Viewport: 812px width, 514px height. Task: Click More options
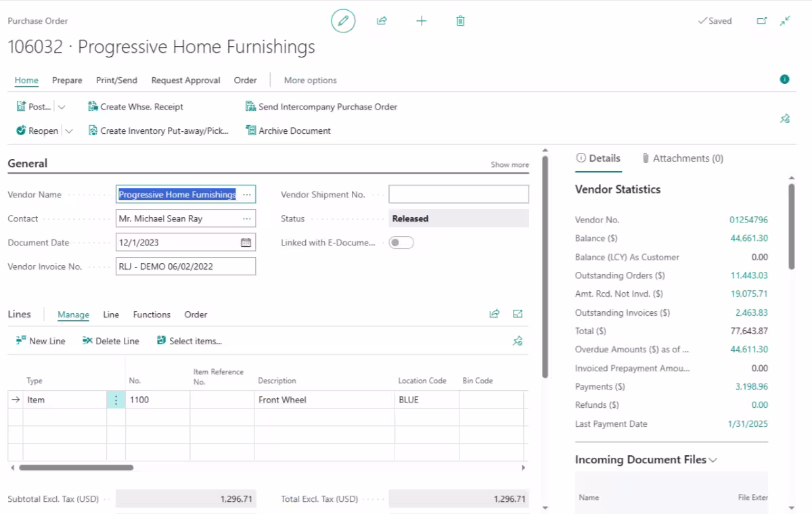[311, 80]
